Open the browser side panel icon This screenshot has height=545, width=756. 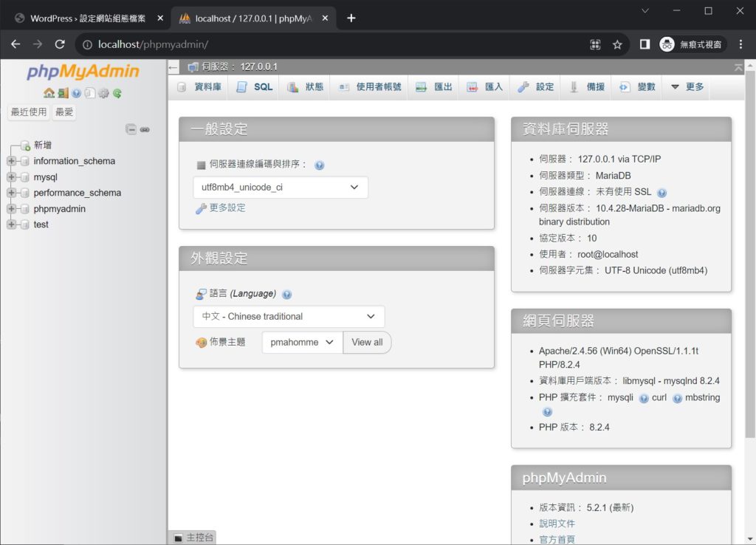point(645,44)
